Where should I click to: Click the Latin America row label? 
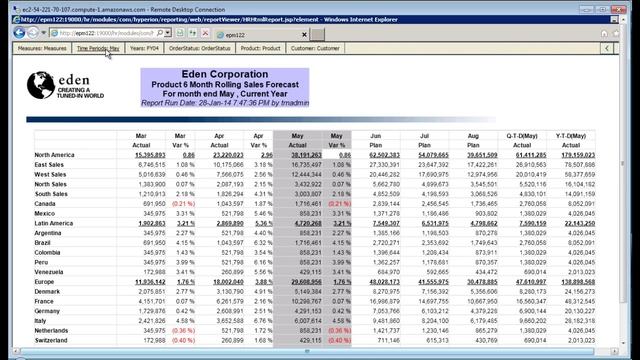point(53,223)
